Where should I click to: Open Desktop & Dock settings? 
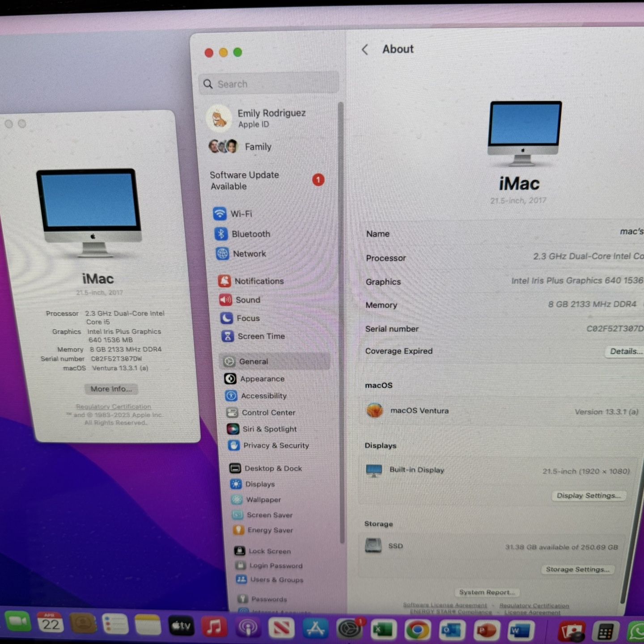tap(266, 468)
